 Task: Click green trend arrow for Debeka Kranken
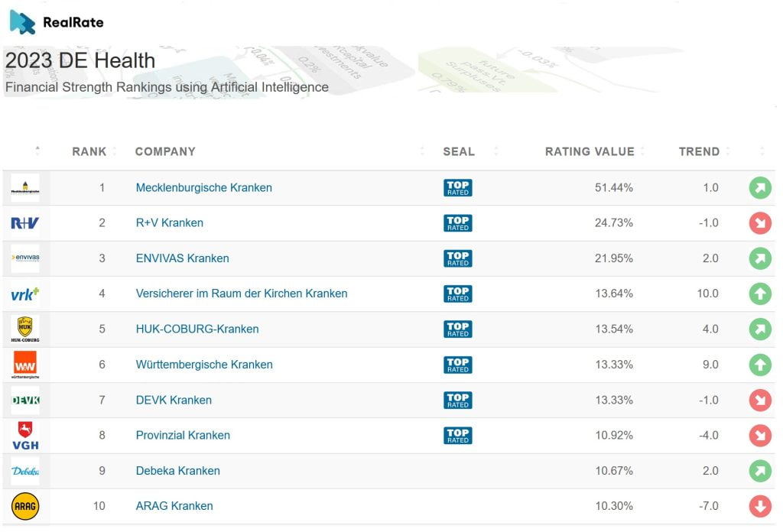point(760,471)
